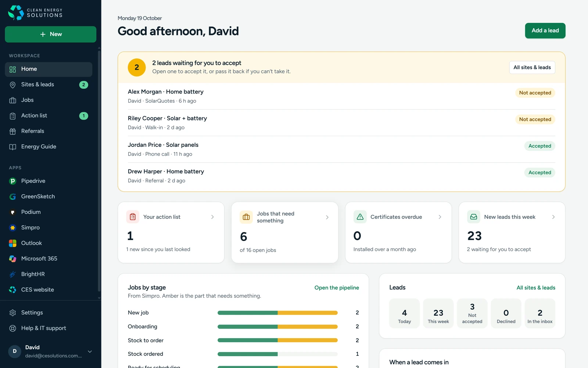Click the Certificates overdue warning icon

(360, 217)
